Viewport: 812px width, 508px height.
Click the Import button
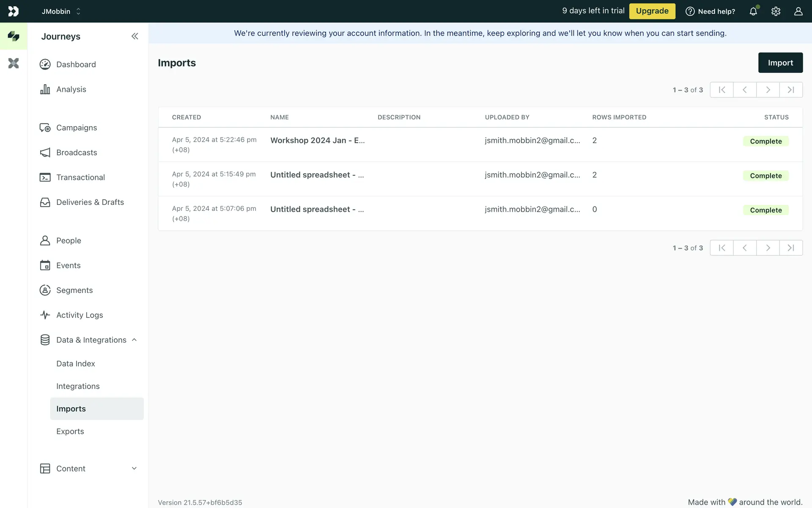[x=780, y=63]
